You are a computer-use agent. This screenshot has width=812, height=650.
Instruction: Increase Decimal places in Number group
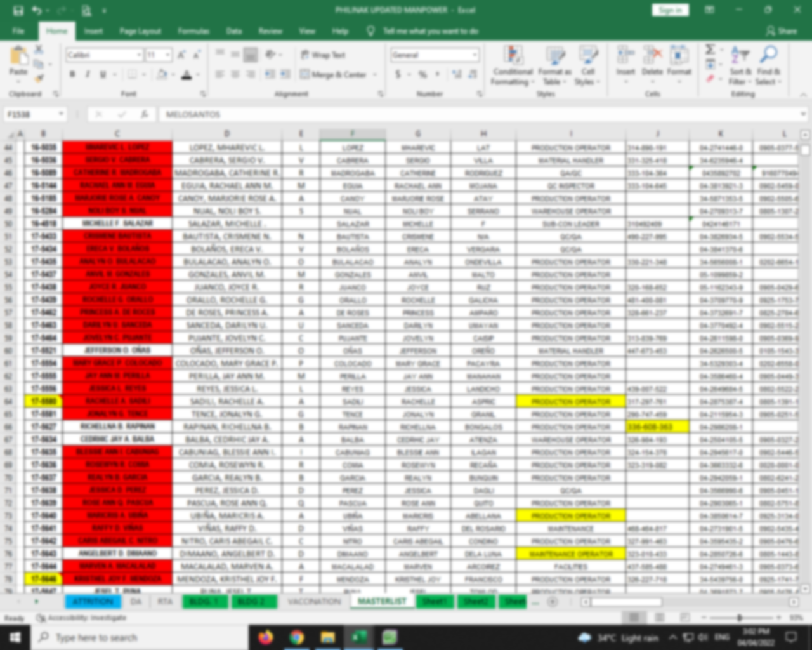[x=456, y=74]
